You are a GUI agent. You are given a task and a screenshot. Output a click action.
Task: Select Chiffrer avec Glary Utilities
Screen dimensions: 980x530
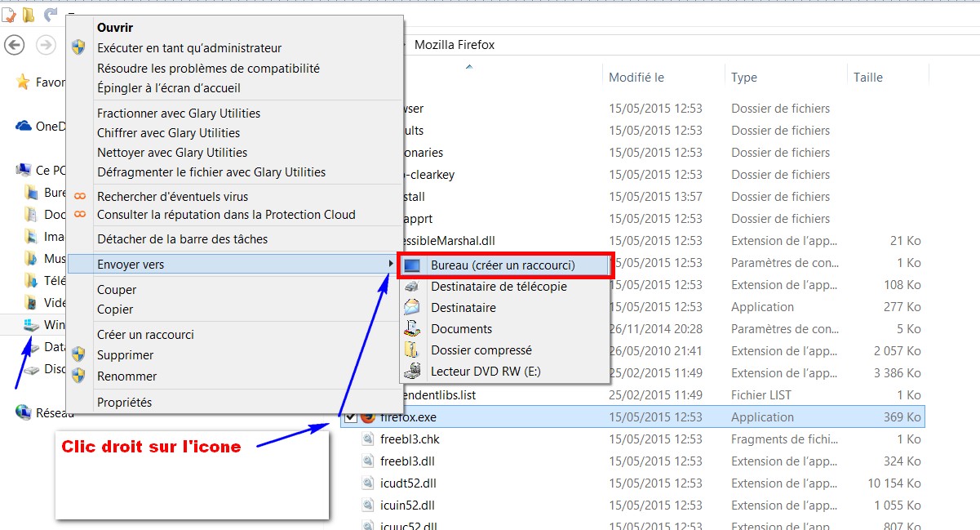tap(168, 133)
